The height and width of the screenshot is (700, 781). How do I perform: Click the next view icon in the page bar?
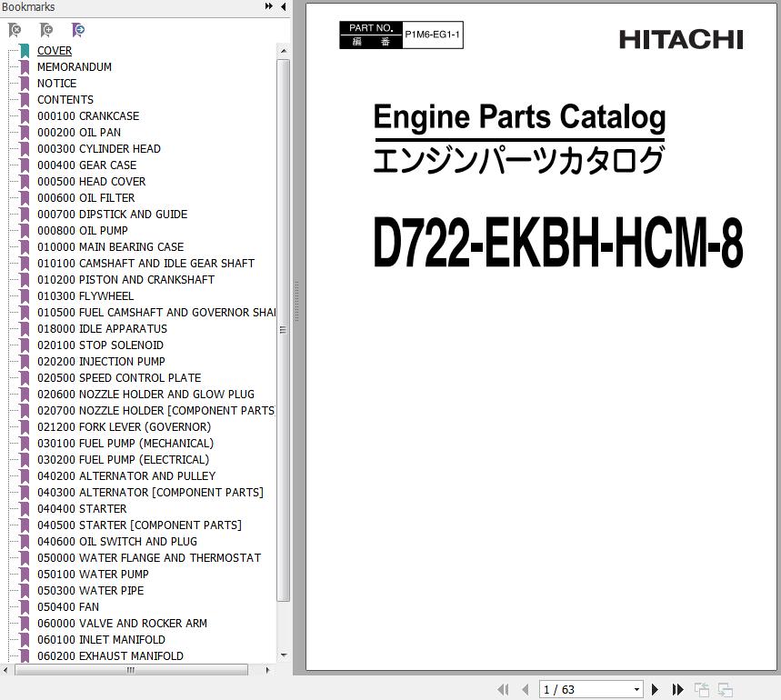click(x=726, y=689)
